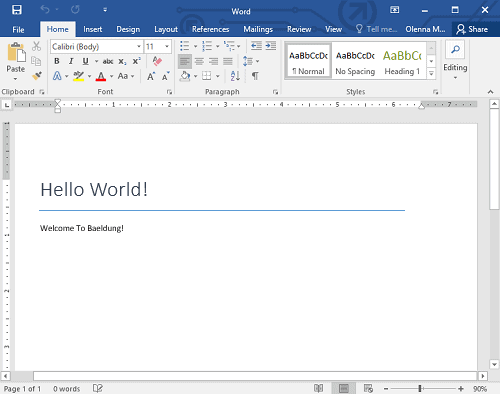Image resolution: width=500 pixels, height=394 pixels.
Task: Open the Font dialog launcher
Action: pos(169,92)
